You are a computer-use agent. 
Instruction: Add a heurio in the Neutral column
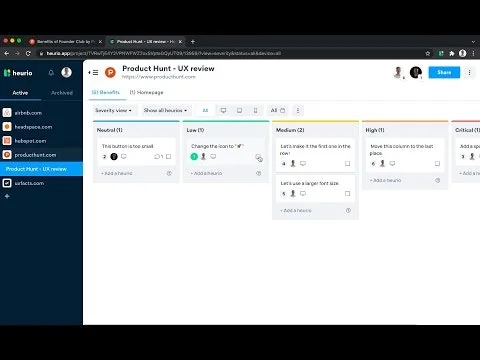pos(117,173)
